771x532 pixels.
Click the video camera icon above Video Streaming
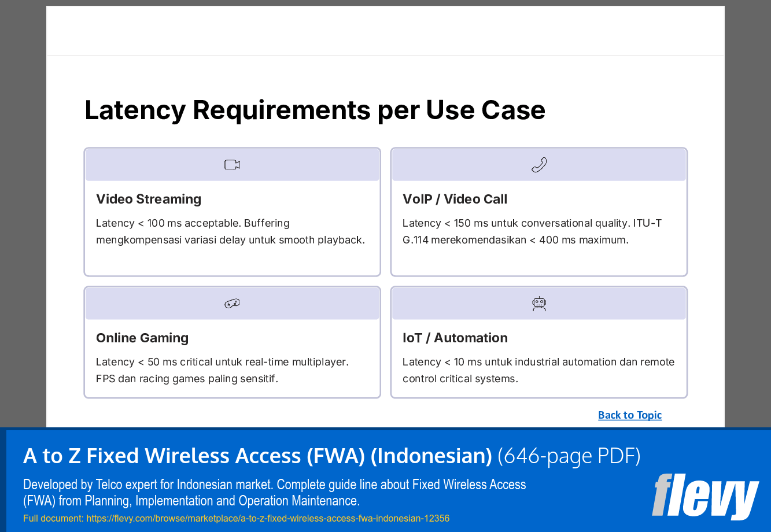point(232,165)
